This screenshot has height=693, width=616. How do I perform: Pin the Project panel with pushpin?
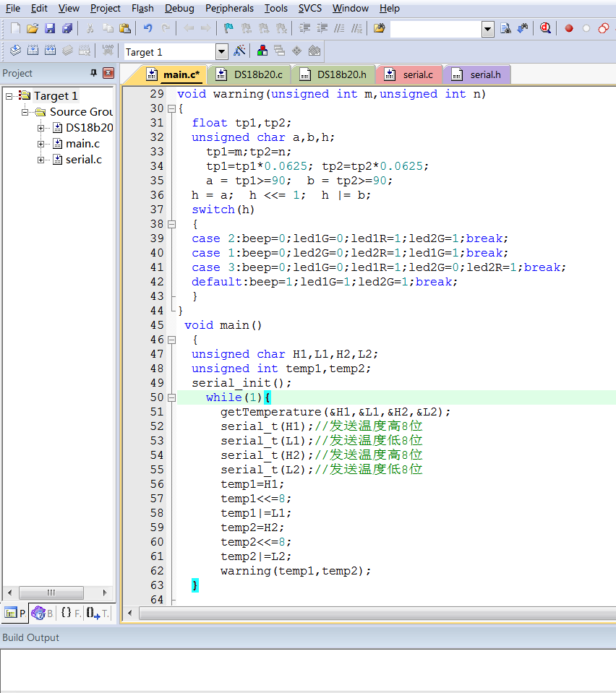pyautogui.click(x=93, y=73)
